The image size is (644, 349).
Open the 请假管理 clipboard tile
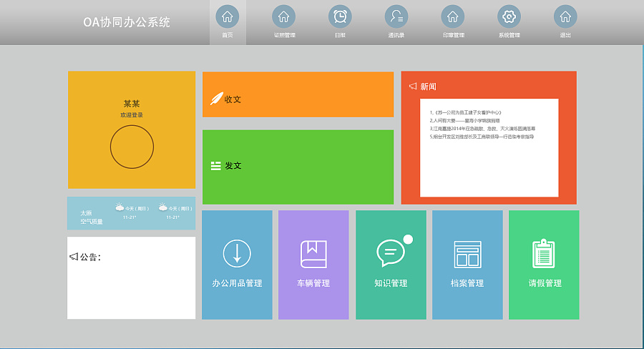point(544,265)
